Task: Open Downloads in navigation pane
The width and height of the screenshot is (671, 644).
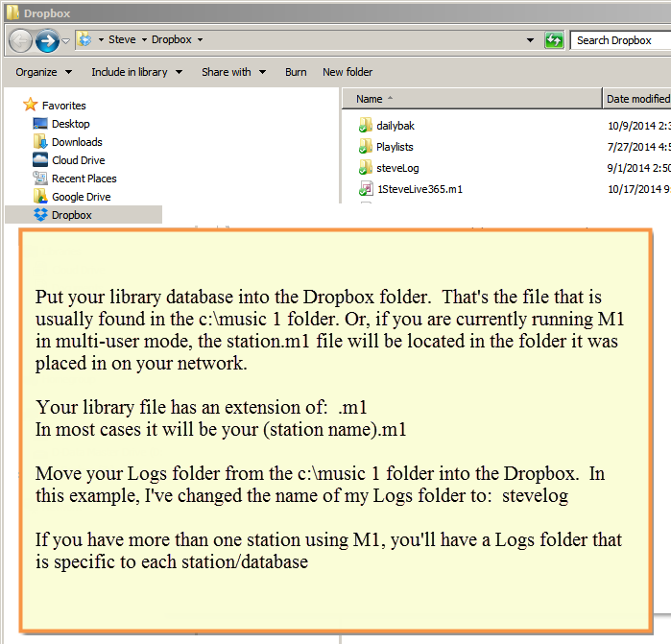Action: [x=77, y=142]
